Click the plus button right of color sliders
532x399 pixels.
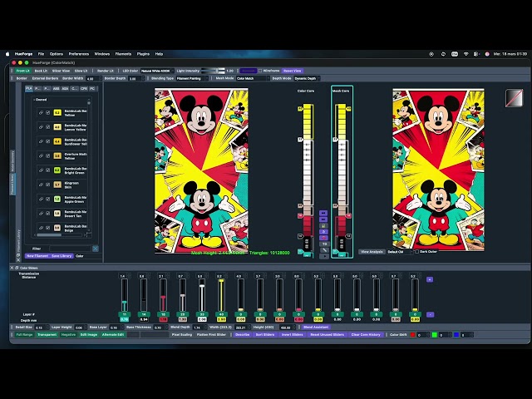(x=430, y=279)
